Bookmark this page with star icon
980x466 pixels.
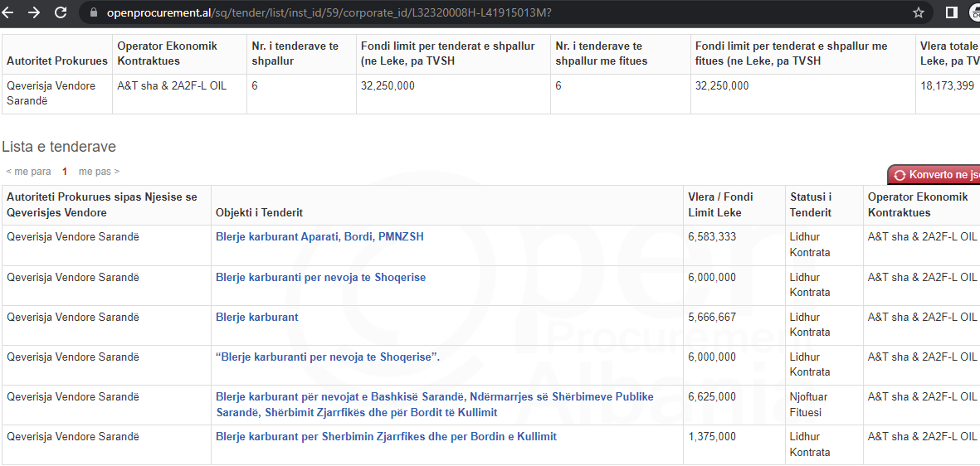919,12
